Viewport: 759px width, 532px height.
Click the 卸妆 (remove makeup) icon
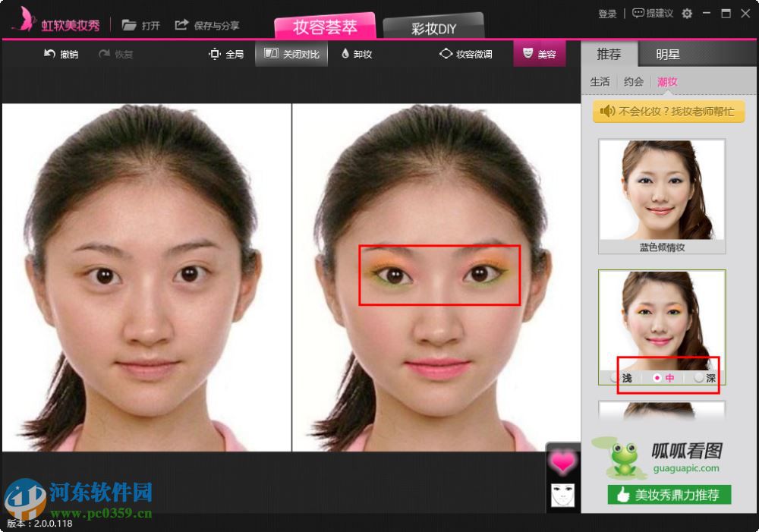point(356,53)
